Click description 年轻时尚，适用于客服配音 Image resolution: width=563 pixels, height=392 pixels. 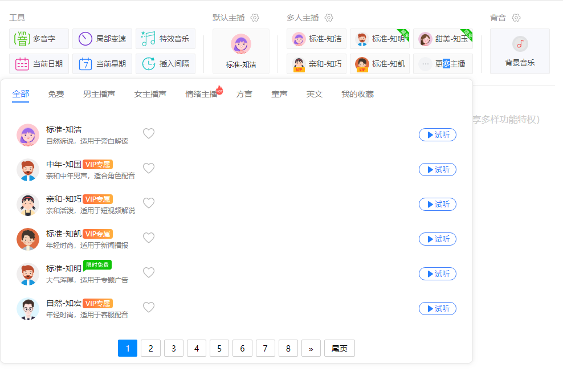87,315
